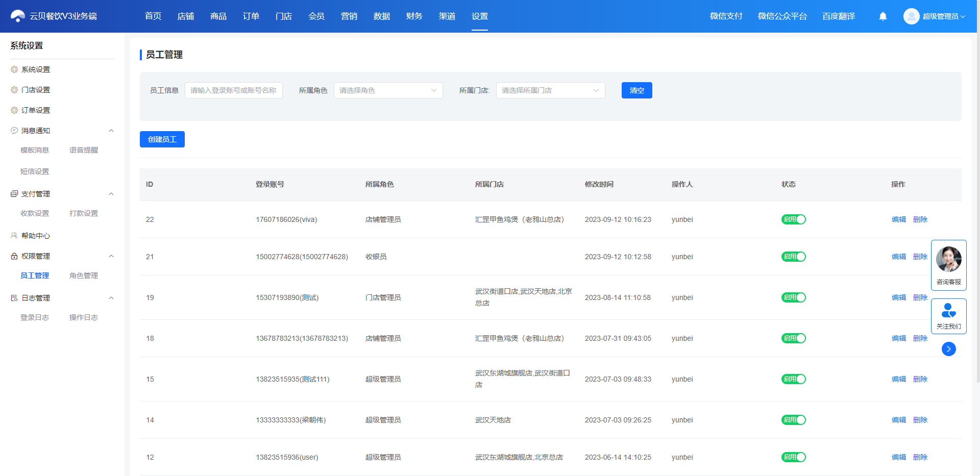The width and height of the screenshot is (980, 476).
Task: Focus the 员工信息 account search field
Action: coord(233,90)
